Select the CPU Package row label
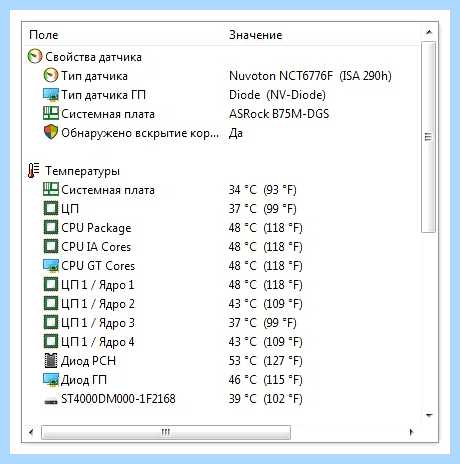Viewport: 460px width, 464px height. pyautogui.click(x=96, y=228)
